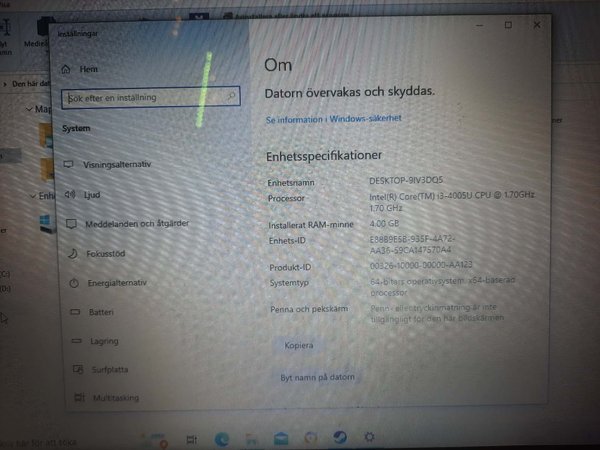Switch to the Surfplatta settings page
Image resolution: width=600 pixels, height=450 pixels.
pos(109,369)
